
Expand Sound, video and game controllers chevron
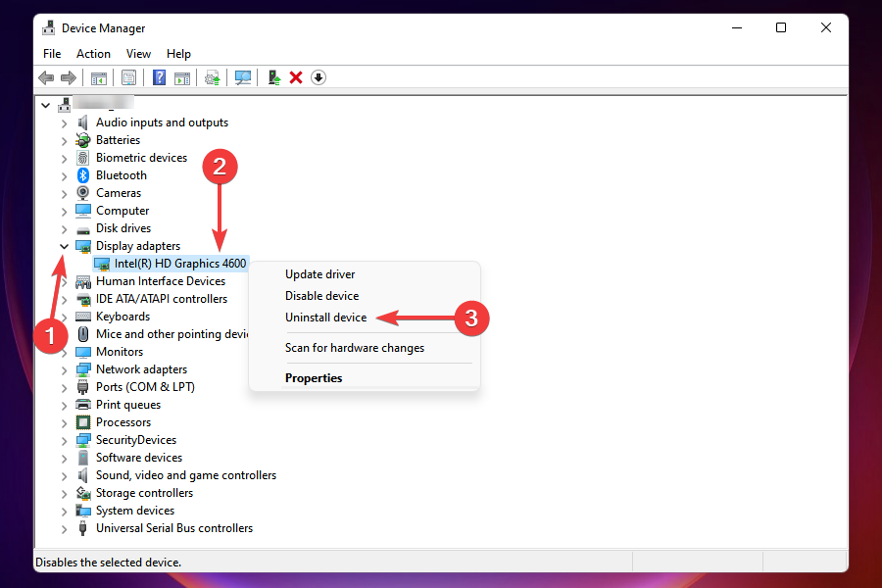coord(64,476)
